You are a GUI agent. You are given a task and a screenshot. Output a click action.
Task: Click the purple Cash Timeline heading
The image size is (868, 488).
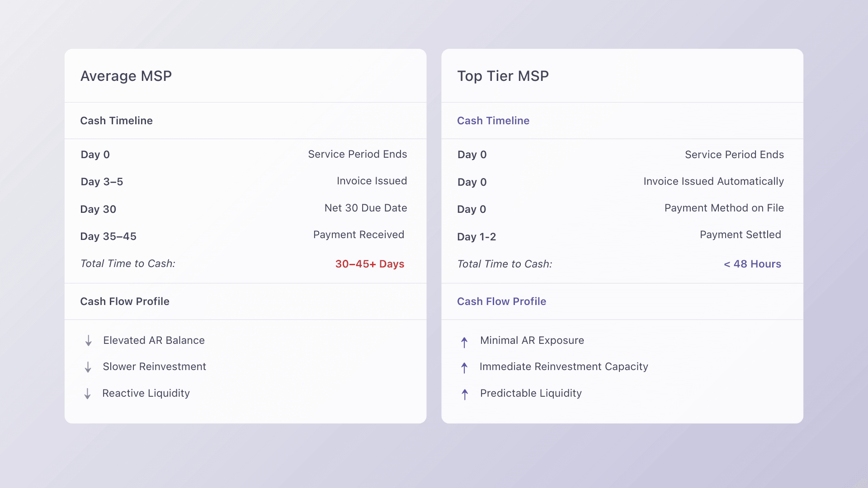point(493,121)
